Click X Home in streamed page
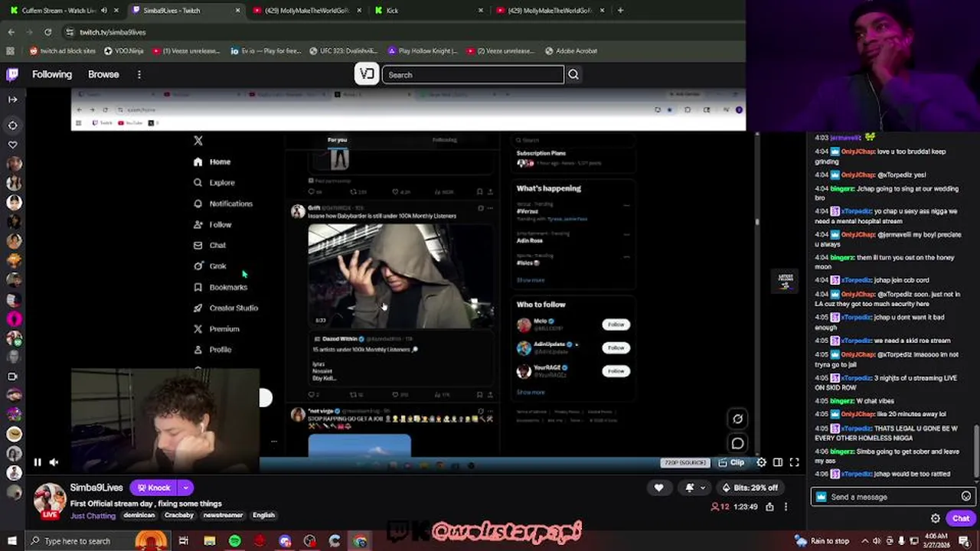This screenshot has height=551, width=980. (x=212, y=161)
